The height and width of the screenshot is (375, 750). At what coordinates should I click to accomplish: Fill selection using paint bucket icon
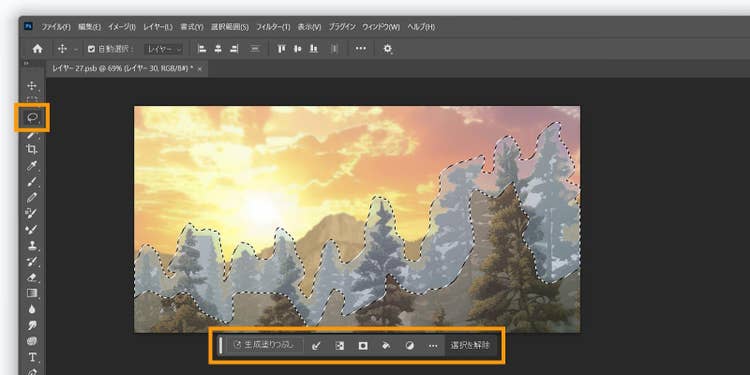[386, 345]
